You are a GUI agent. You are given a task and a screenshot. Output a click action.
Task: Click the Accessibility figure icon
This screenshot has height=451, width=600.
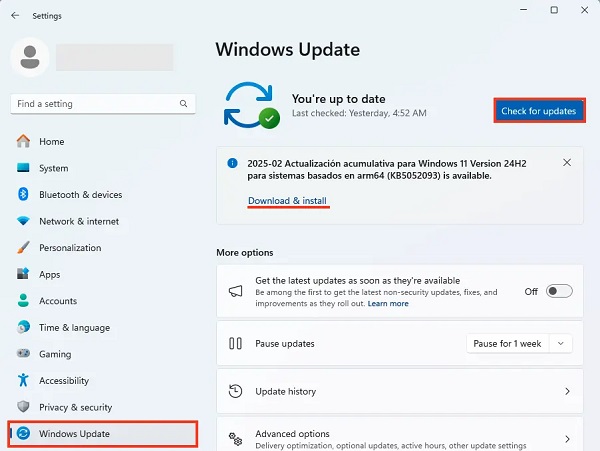(x=23, y=380)
